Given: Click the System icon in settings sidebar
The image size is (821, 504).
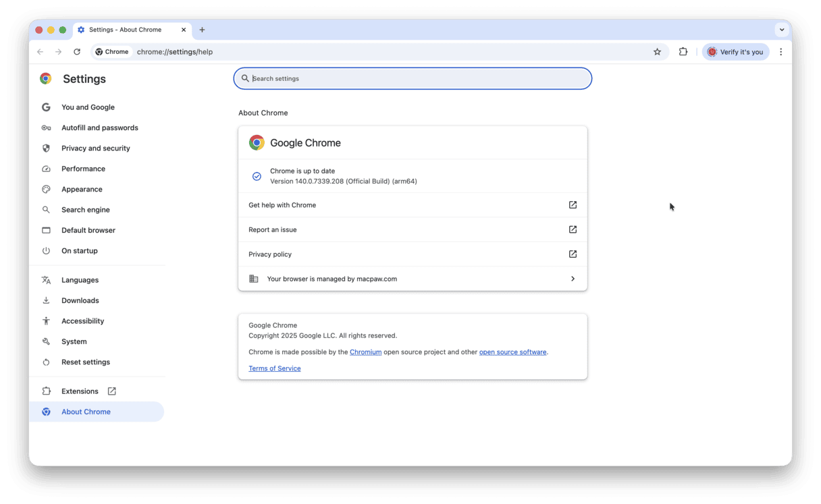Looking at the screenshot, I should point(46,341).
